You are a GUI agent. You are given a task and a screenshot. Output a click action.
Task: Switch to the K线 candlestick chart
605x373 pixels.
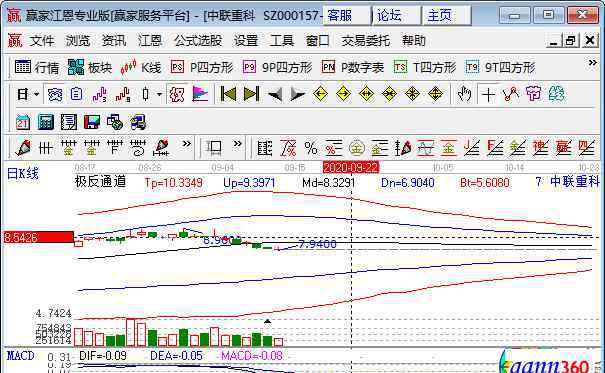point(141,68)
